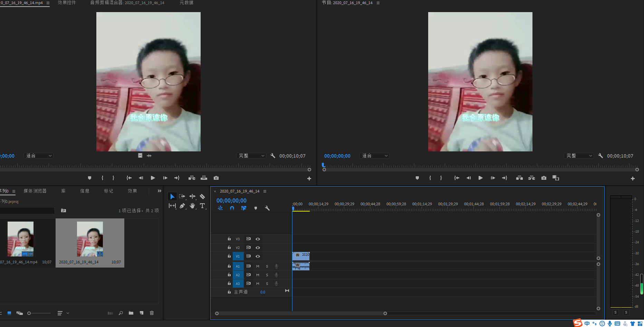This screenshot has height=327, width=644.
Task: Select the Slip tool
Action: (172, 206)
